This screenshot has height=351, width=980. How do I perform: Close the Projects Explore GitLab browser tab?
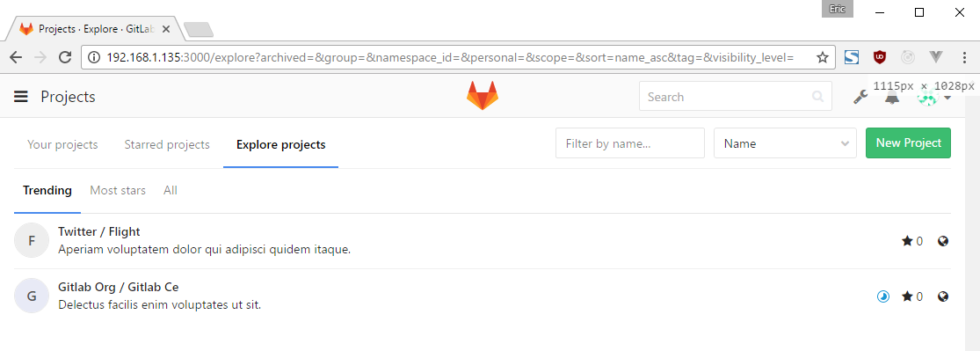point(166,29)
